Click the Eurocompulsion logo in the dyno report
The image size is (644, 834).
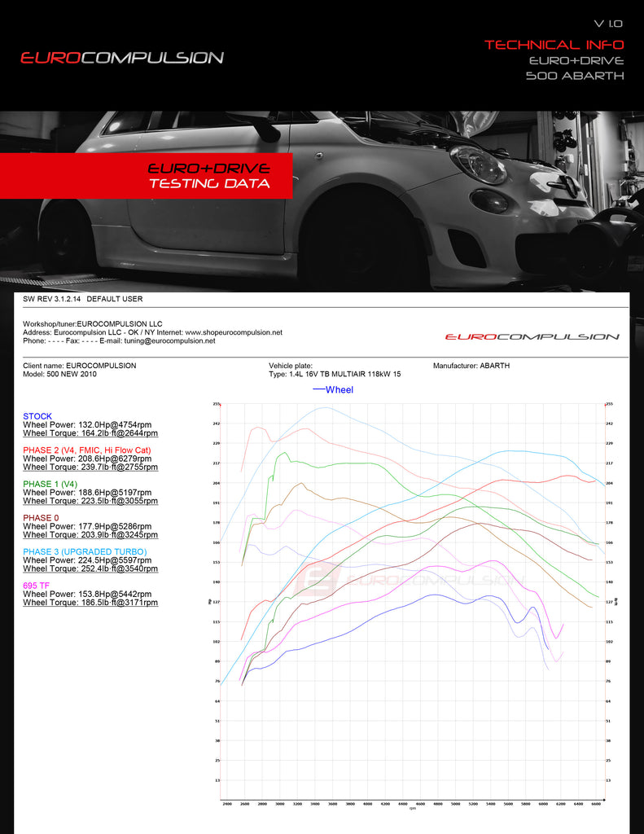click(532, 336)
